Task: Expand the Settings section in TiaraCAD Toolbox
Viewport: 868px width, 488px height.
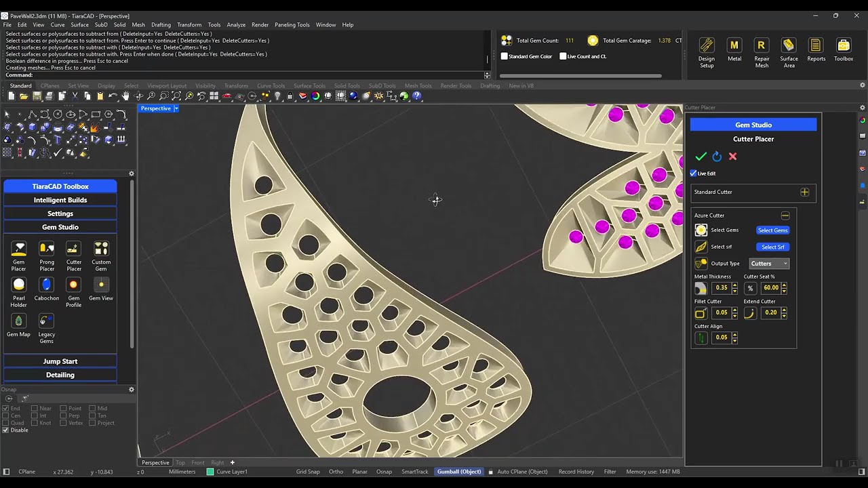Action: (60, 213)
